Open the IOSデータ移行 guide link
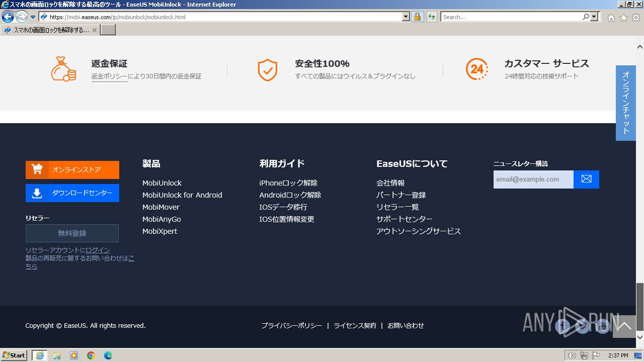The image size is (644, 362). tap(283, 207)
